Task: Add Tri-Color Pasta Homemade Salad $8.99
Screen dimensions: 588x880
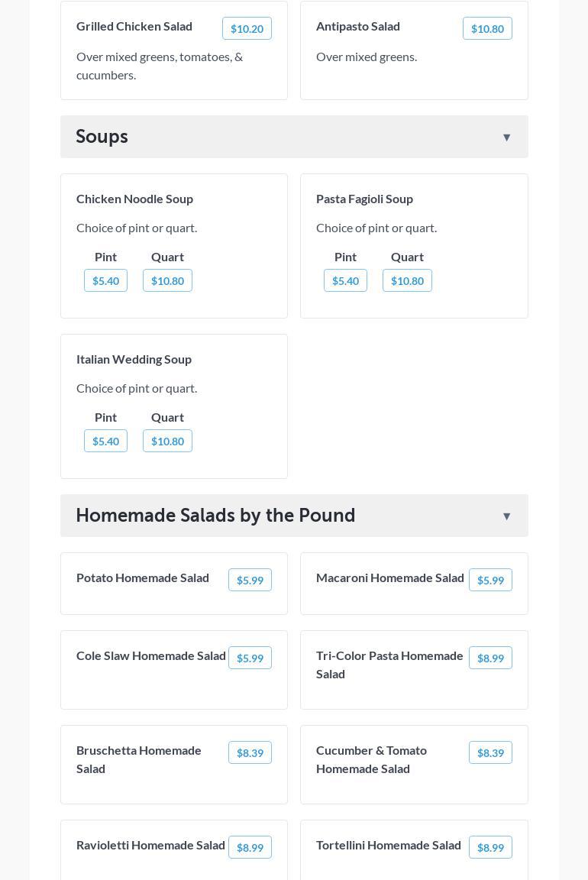Action: click(490, 658)
